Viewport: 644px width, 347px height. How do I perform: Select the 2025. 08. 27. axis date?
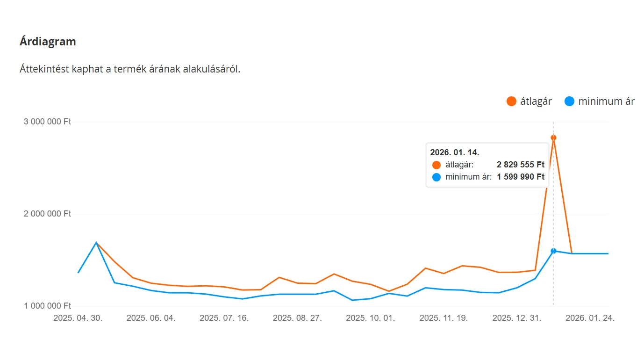point(297,318)
